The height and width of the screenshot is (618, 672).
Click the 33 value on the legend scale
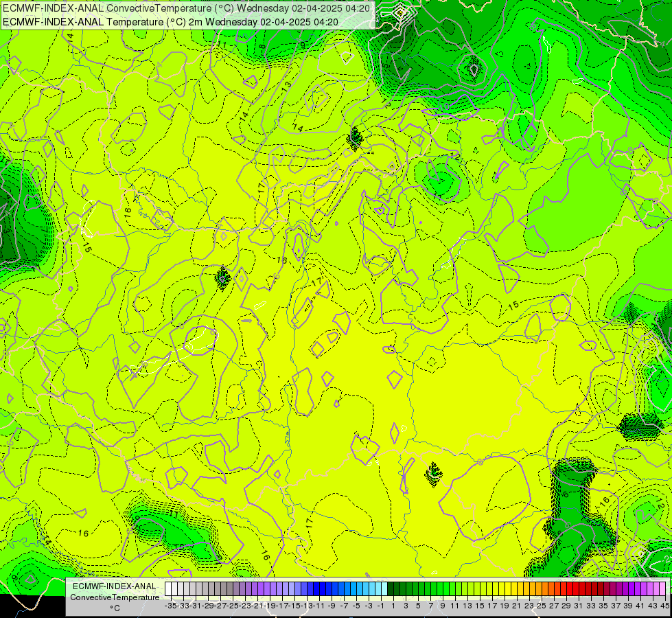pyautogui.click(x=591, y=606)
